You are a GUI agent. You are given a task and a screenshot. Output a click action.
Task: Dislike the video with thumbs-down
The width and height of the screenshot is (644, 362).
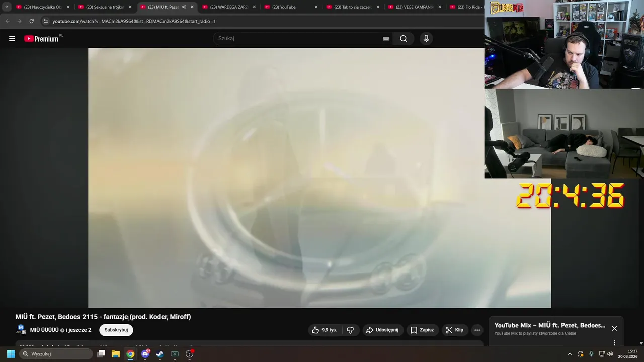[351, 330]
